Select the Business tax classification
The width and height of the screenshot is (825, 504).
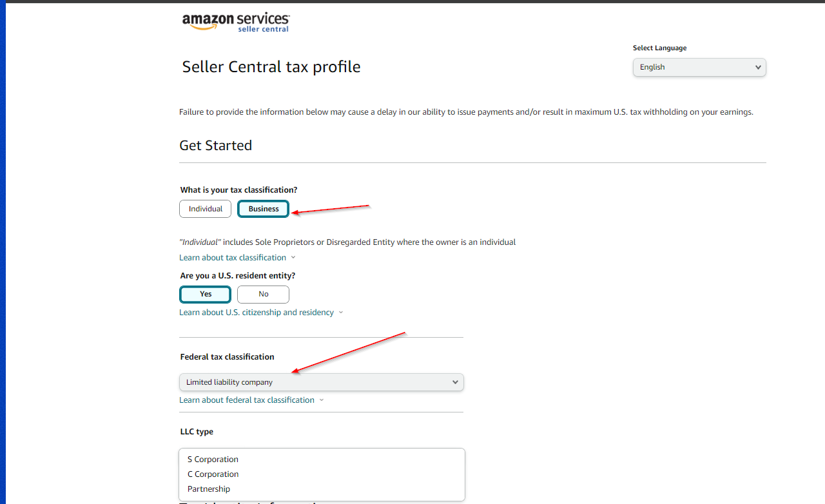click(264, 209)
